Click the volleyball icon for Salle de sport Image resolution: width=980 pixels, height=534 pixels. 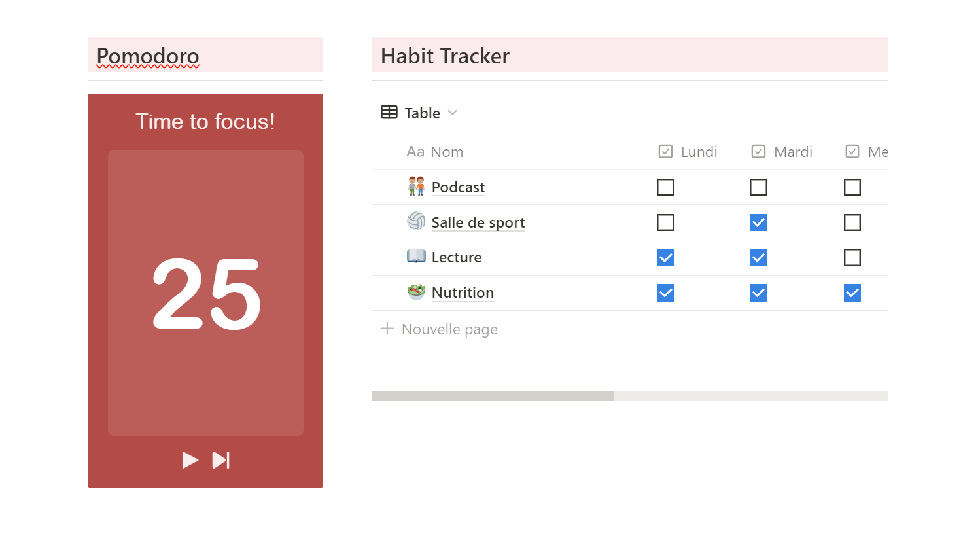point(416,221)
